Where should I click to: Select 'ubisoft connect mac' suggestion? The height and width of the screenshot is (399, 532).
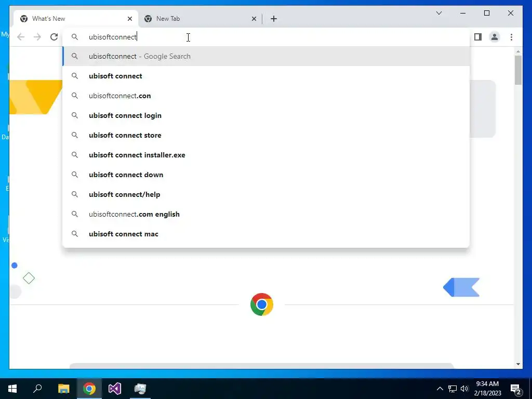tap(267, 234)
